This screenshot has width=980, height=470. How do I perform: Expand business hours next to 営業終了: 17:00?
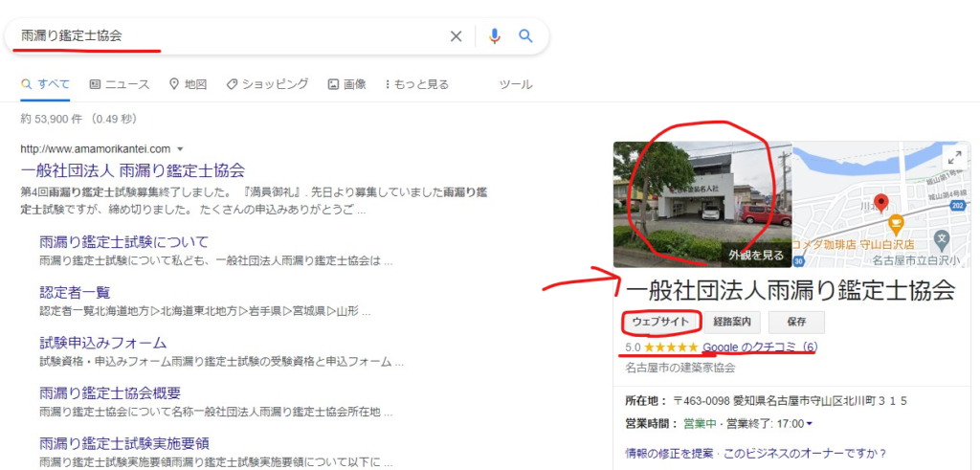(x=809, y=424)
